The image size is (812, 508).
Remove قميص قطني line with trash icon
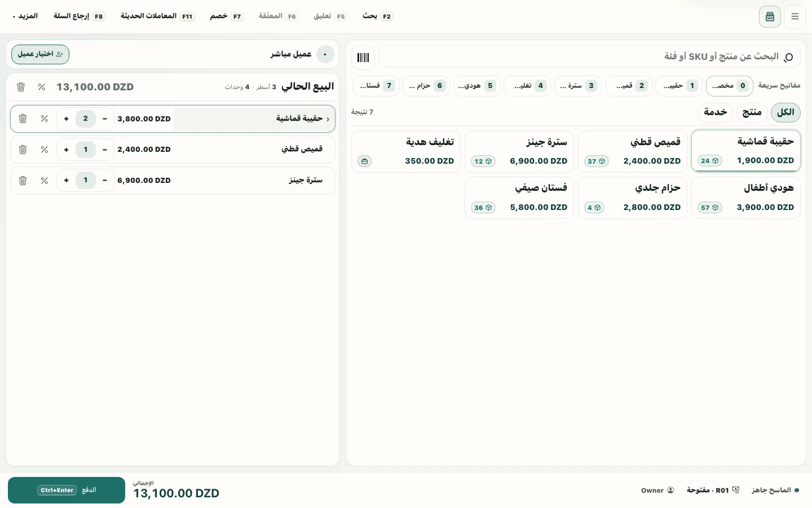pos(23,150)
